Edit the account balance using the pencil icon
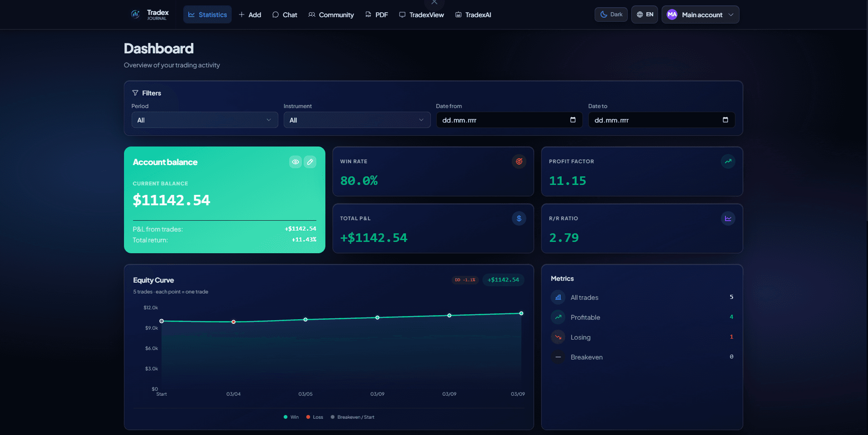868x435 pixels. pyautogui.click(x=310, y=162)
